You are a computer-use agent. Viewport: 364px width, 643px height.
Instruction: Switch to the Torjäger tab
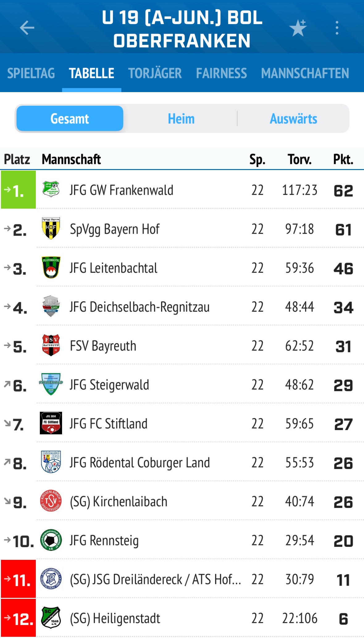pyautogui.click(x=155, y=73)
